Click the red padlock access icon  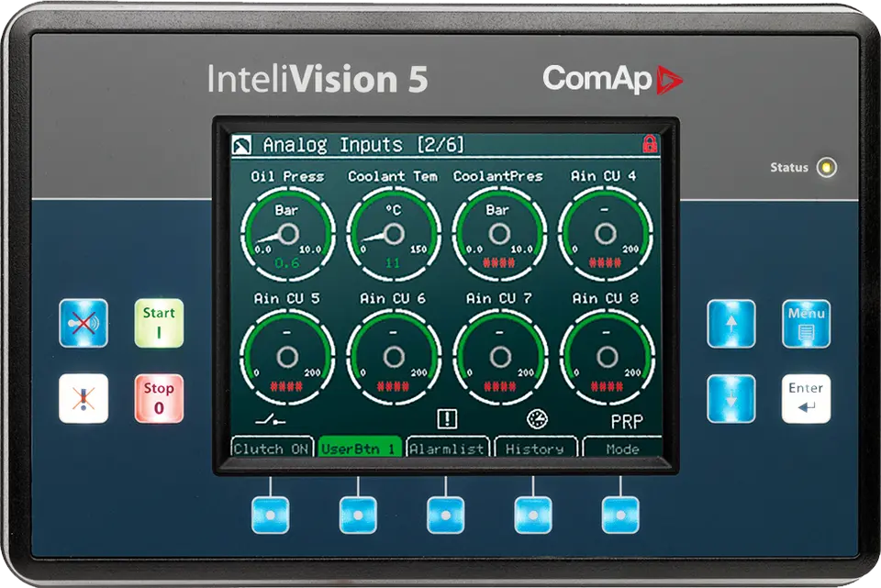650,144
